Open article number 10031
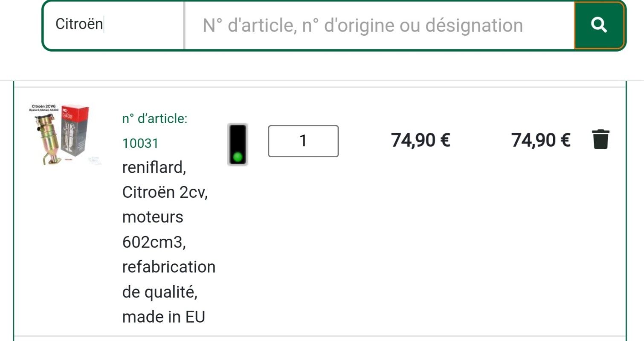Viewport: 644px width, 341px height. click(140, 144)
